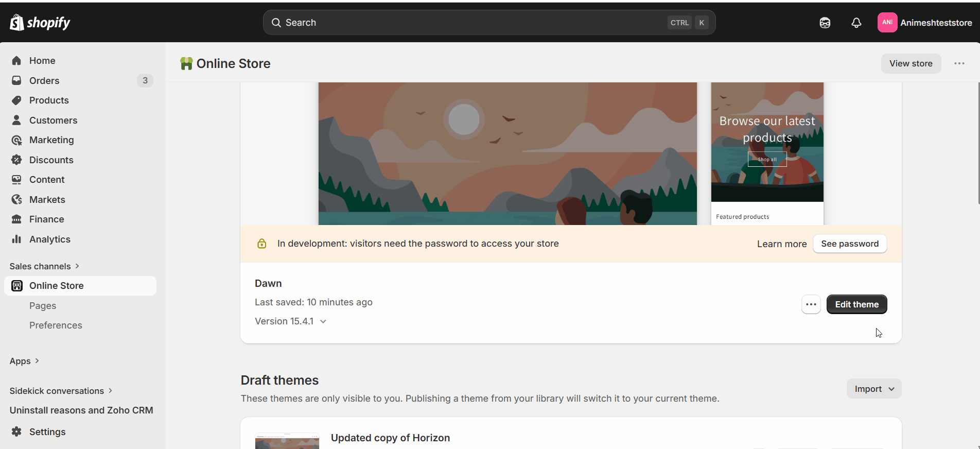Expand the Apps section
The image size is (980, 449).
(x=25, y=361)
